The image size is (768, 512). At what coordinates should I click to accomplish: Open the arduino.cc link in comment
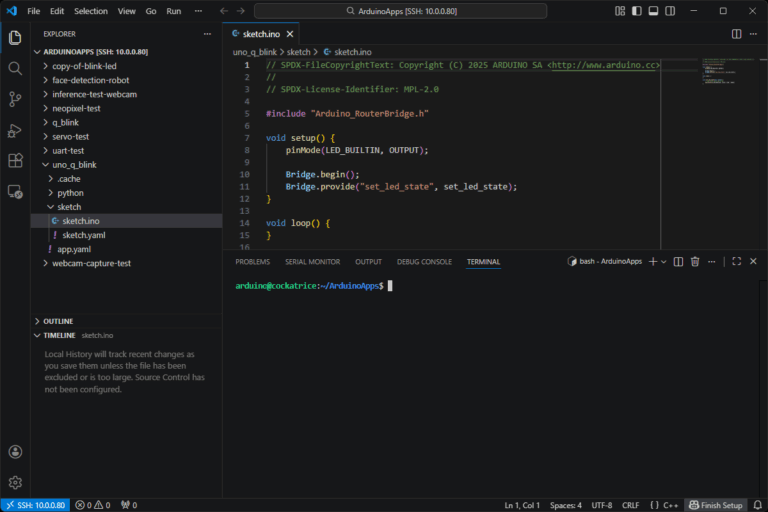pyautogui.click(x=603, y=65)
